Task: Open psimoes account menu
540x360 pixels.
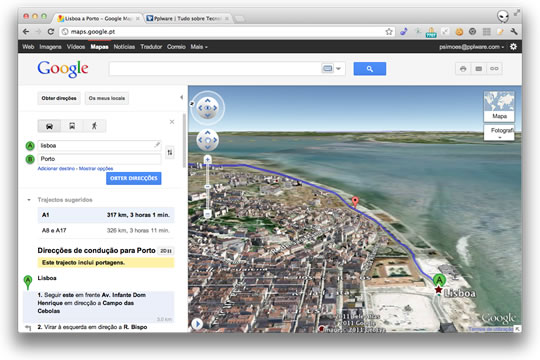Action: pyautogui.click(x=471, y=47)
